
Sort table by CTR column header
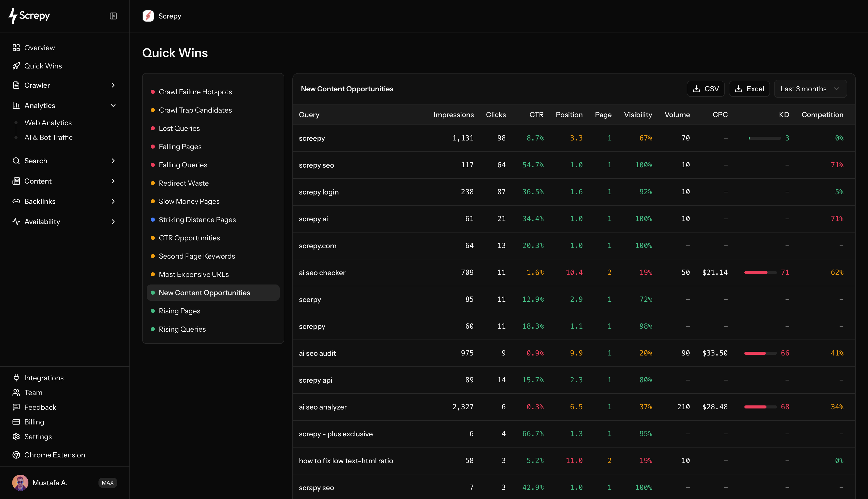pyautogui.click(x=536, y=114)
